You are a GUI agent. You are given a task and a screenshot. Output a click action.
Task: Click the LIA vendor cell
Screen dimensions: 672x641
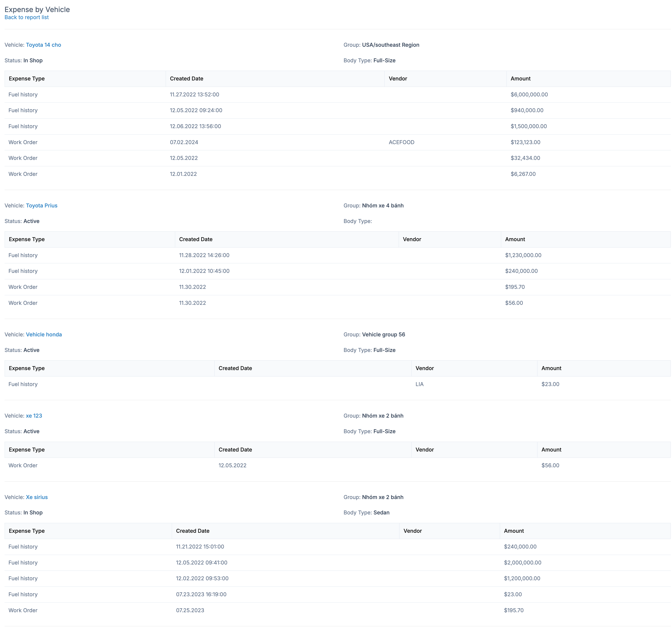419,384
